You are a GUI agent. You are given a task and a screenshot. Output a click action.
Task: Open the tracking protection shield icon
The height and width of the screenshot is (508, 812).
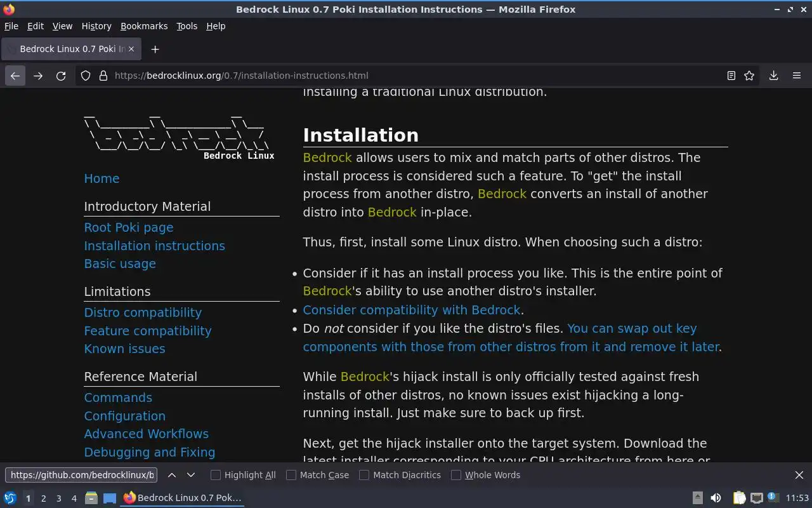click(x=86, y=76)
